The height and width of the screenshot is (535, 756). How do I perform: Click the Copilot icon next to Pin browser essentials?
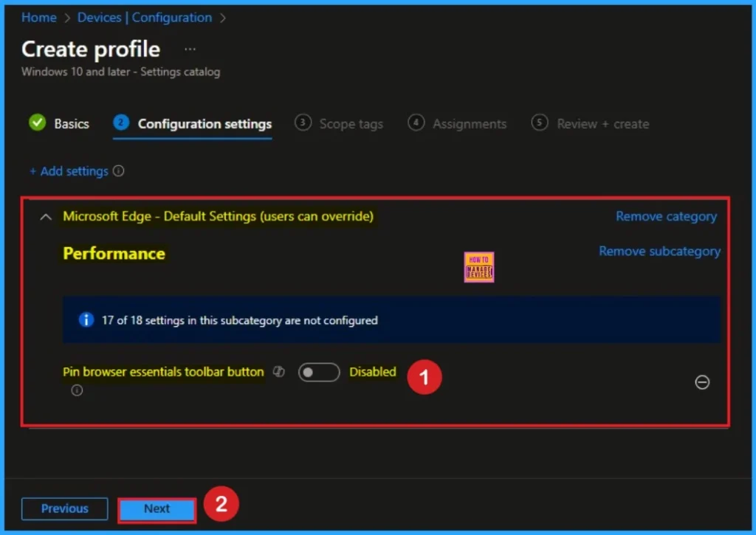pyautogui.click(x=279, y=372)
